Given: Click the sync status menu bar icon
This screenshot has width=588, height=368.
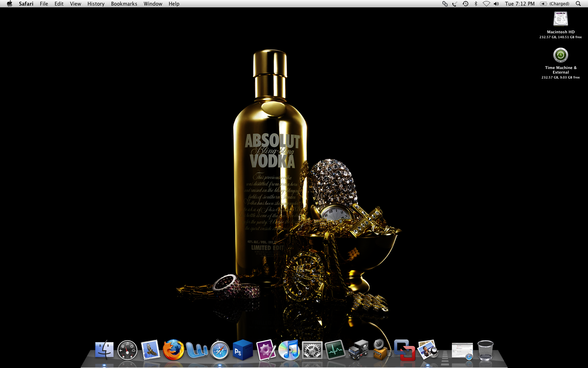Looking at the screenshot, I should pyautogui.click(x=445, y=4).
